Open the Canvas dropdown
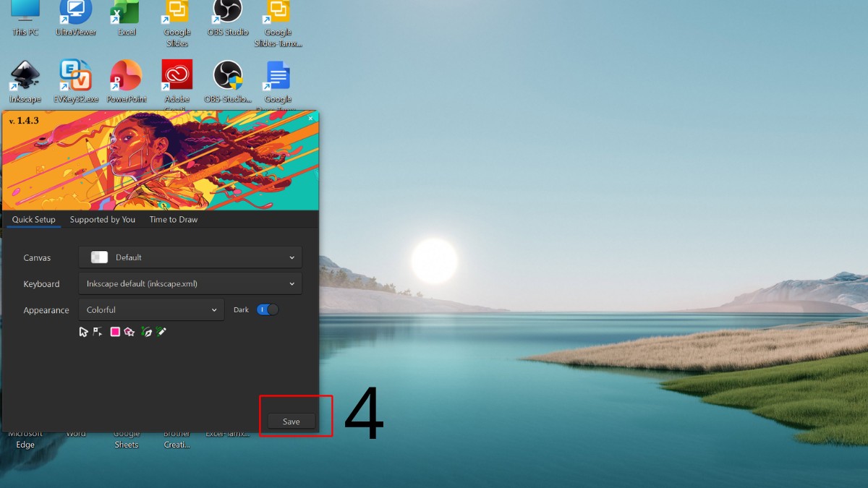Image resolution: width=868 pixels, height=488 pixels. [x=190, y=257]
